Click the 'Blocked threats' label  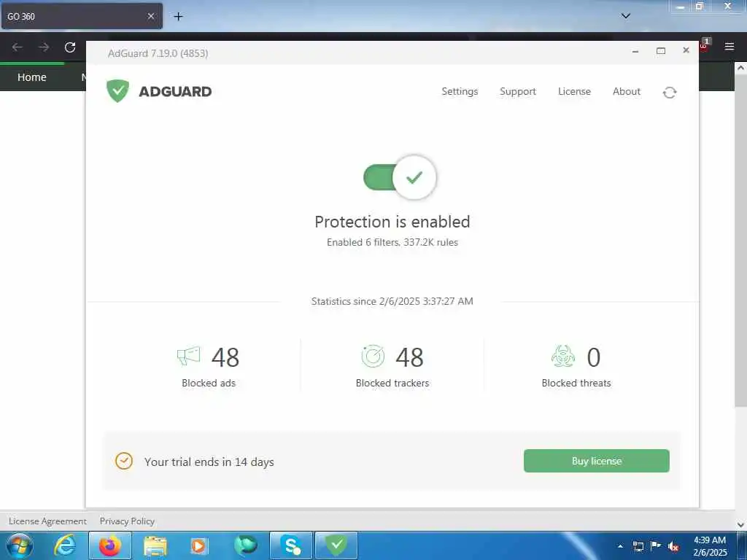click(x=576, y=383)
